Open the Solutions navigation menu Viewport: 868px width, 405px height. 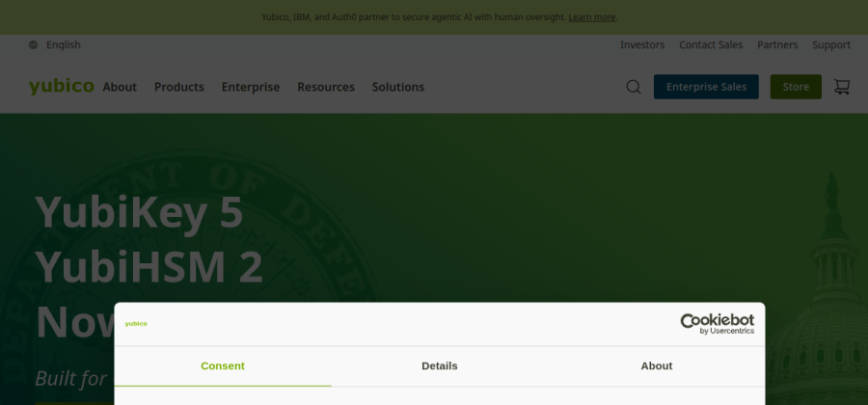click(398, 87)
